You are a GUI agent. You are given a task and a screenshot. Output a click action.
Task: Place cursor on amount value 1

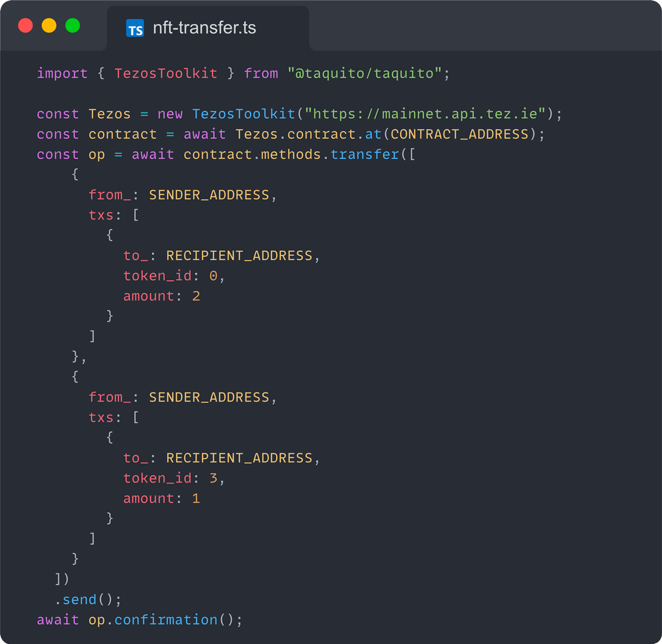(196, 498)
